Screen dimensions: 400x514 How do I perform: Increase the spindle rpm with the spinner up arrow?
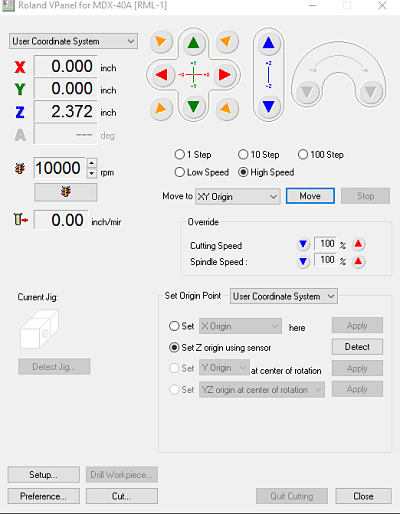tap(92, 163)
